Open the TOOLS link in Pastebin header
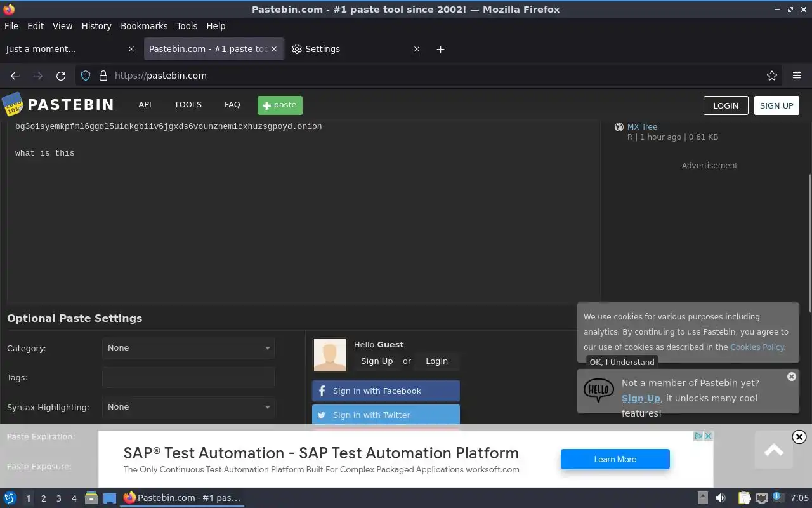The width and height of the screenshot is (812, 508). click(188, 105)
